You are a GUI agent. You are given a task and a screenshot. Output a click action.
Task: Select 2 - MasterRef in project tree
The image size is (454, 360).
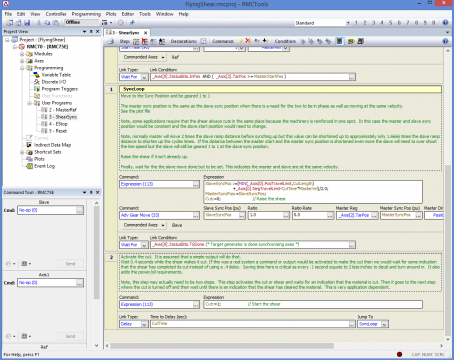(63, 110)
